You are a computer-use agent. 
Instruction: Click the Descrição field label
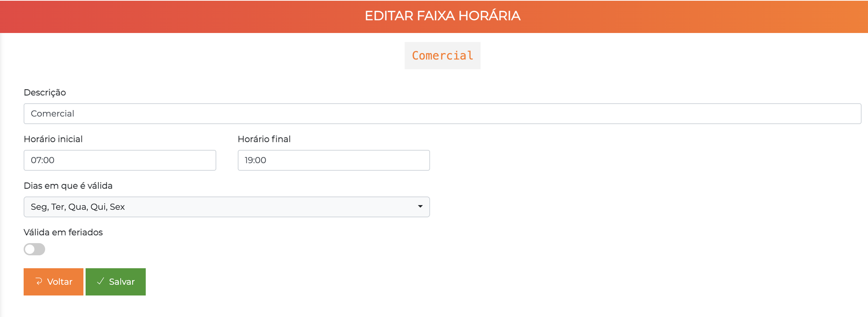pos(45,93)
